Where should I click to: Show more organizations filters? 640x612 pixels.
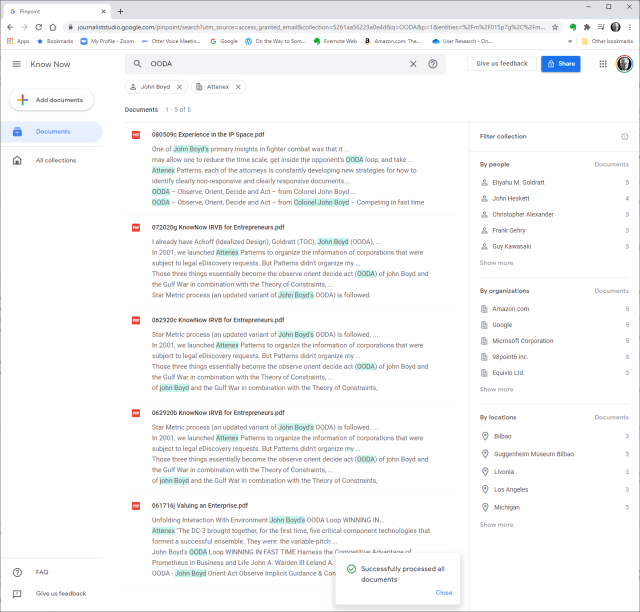pyautogui.click(x=496, y=389)
